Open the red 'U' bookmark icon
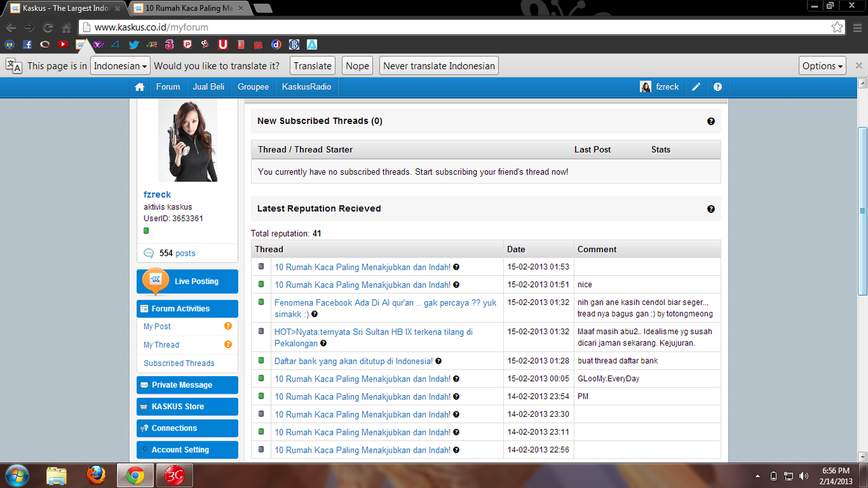The image size is (868, 488). [x=222, y=44]
